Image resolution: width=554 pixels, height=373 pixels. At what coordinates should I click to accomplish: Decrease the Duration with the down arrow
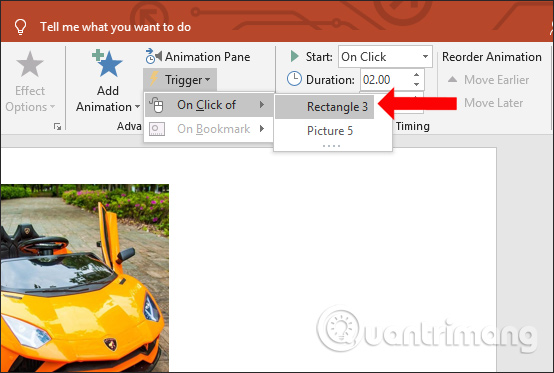click(x=417, y=84)
